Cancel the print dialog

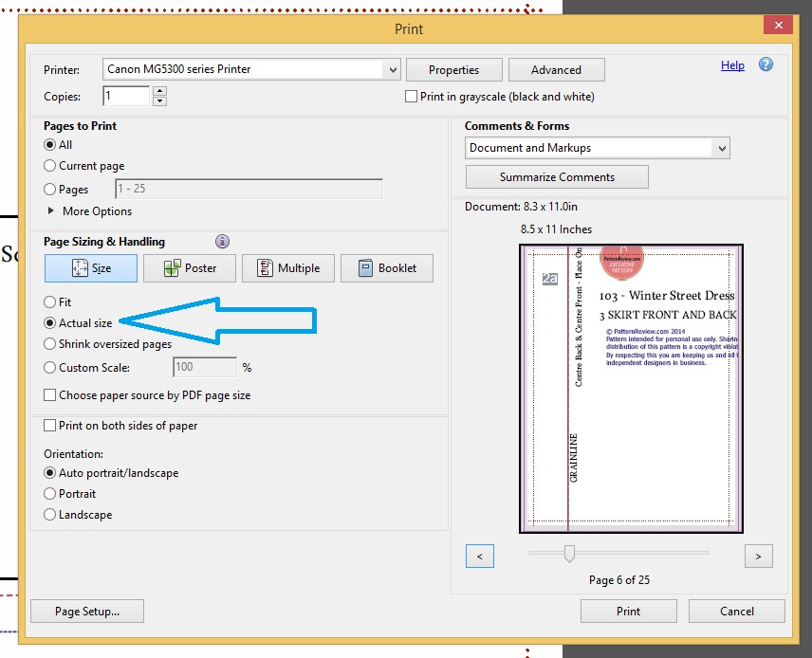click(736, 612)
